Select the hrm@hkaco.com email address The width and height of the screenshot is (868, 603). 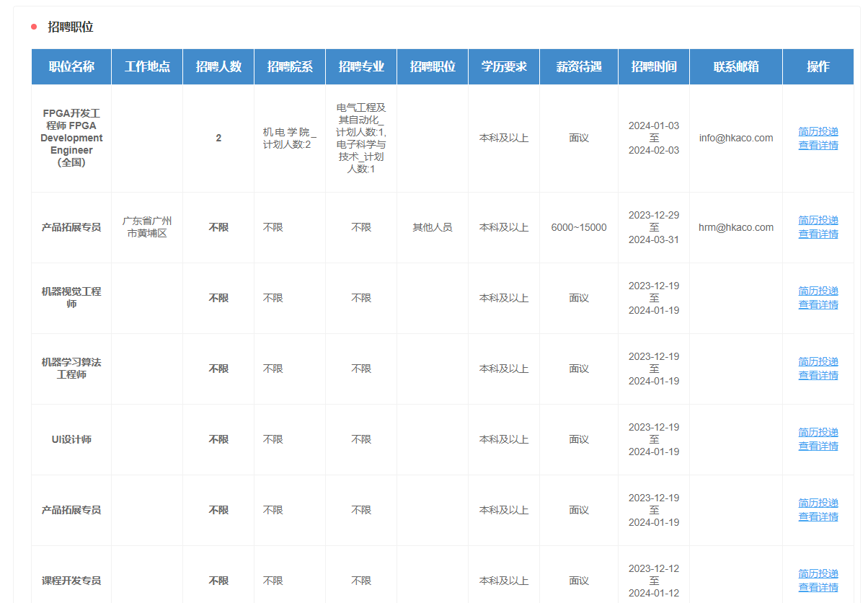point(735,227)
